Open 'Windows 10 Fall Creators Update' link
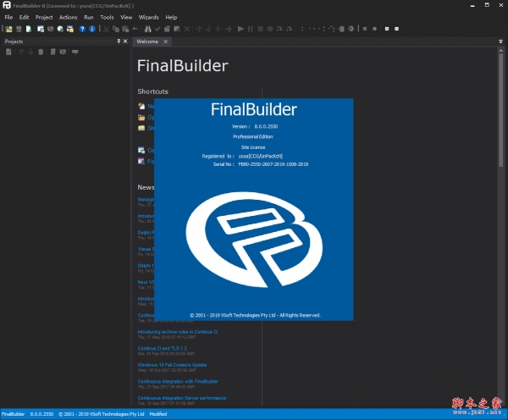 [x=172, y=365]
